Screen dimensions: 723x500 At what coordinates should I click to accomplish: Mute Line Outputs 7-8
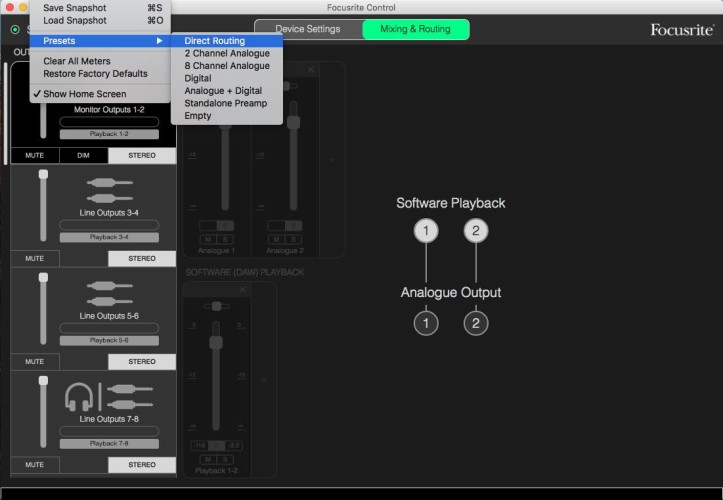(x=35, y=465)
